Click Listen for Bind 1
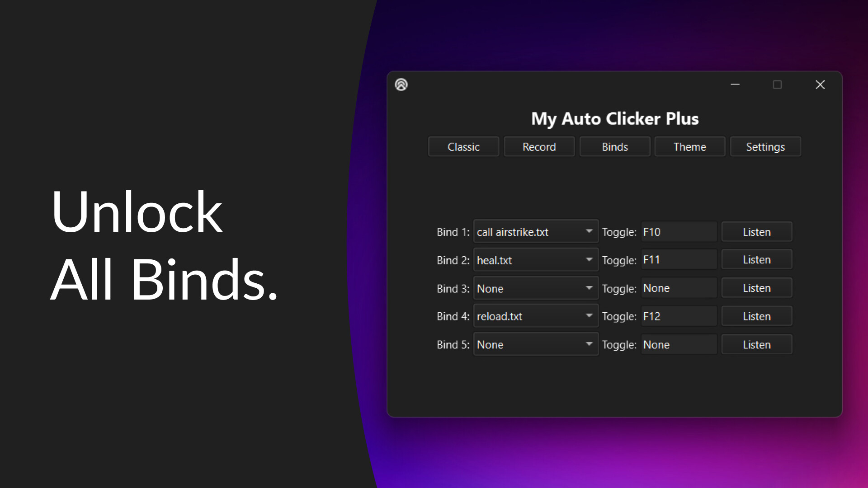Screen dimensions: 868x488 [757, 231]
